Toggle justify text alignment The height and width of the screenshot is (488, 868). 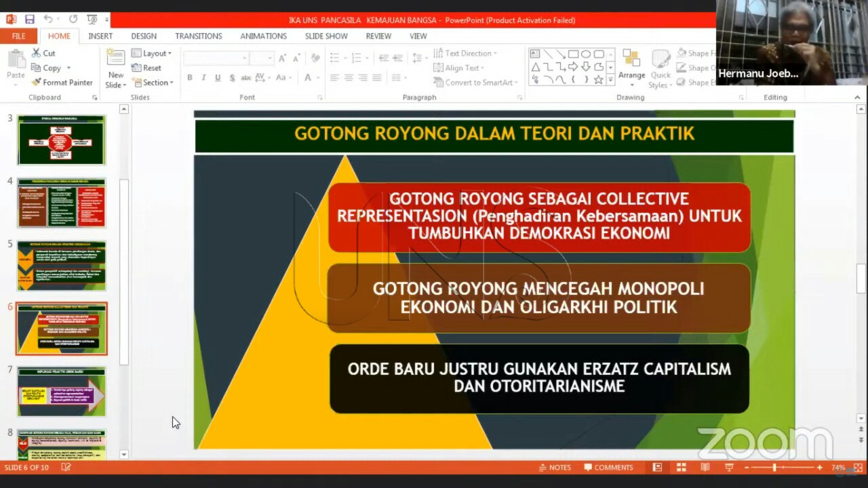377,78
